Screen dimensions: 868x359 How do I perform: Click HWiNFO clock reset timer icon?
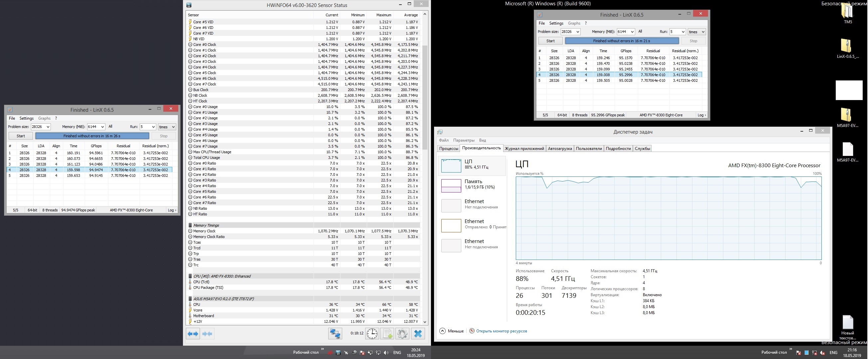tap(372, 334)
